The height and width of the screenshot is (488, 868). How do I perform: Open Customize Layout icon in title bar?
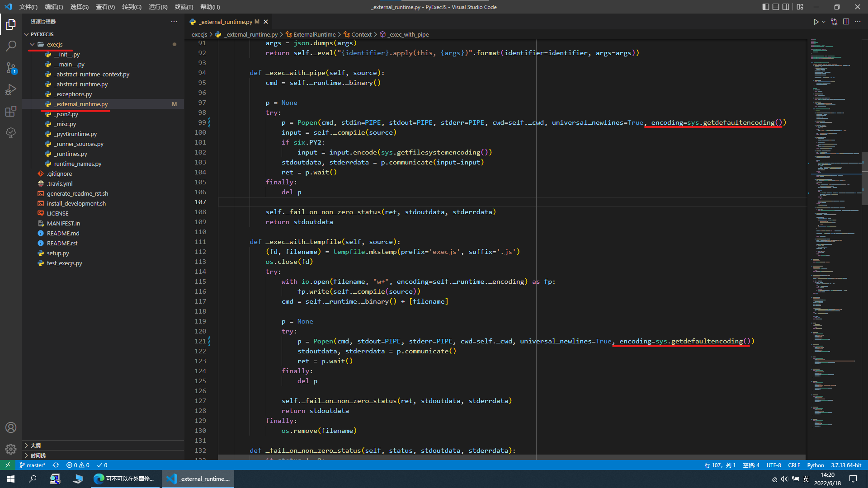click(800, 7)
